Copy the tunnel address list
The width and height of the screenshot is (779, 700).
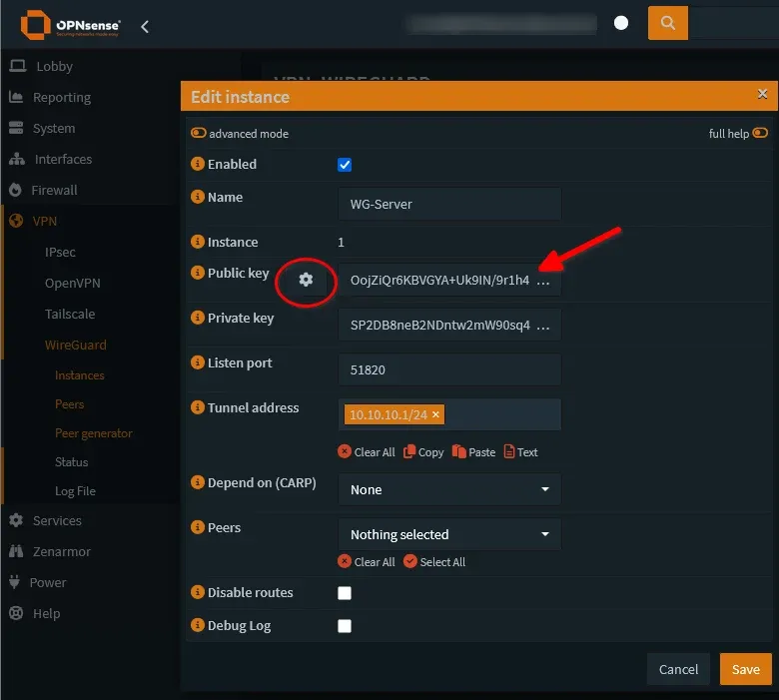[423, 452]
